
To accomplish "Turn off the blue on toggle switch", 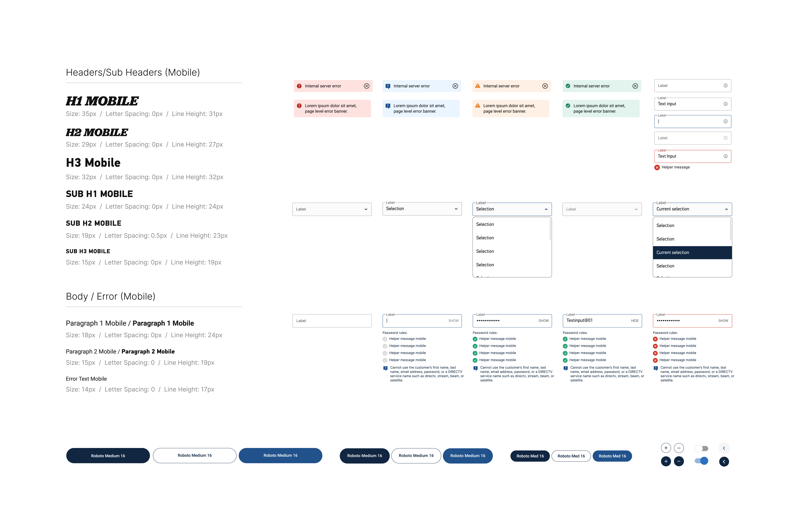I will click(701, 461).
